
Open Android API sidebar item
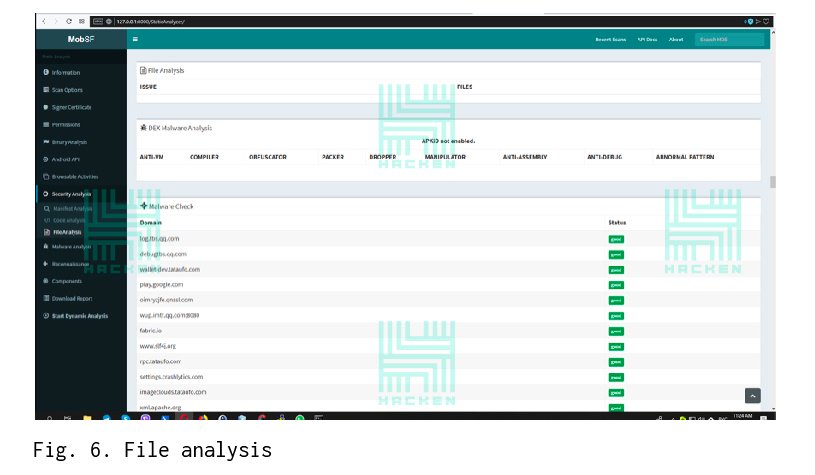(x=65, y=160)
